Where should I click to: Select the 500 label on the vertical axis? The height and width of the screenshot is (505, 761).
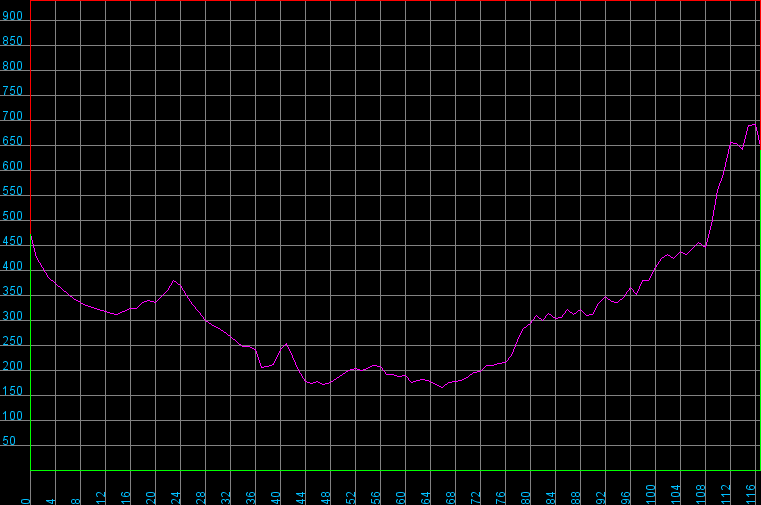point(13,216)
